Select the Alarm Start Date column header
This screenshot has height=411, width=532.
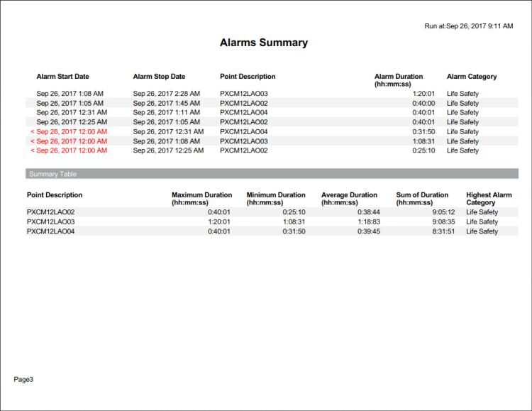(x=62, y=77)
